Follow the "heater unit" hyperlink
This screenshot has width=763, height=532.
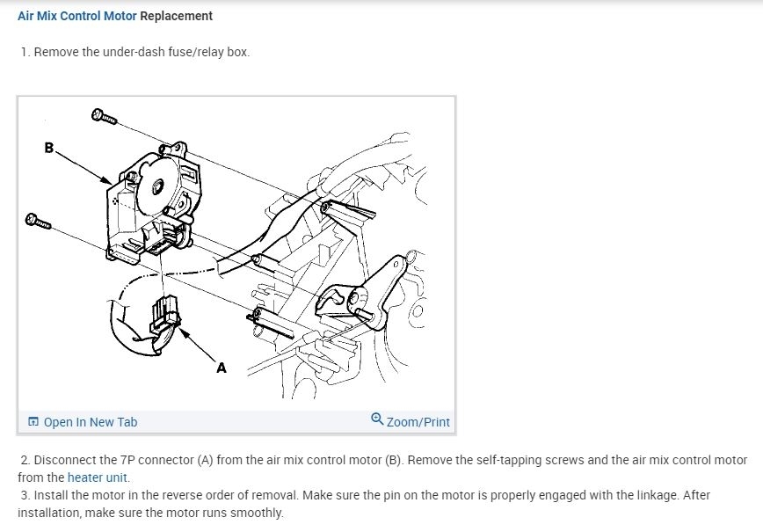[98, 477]
